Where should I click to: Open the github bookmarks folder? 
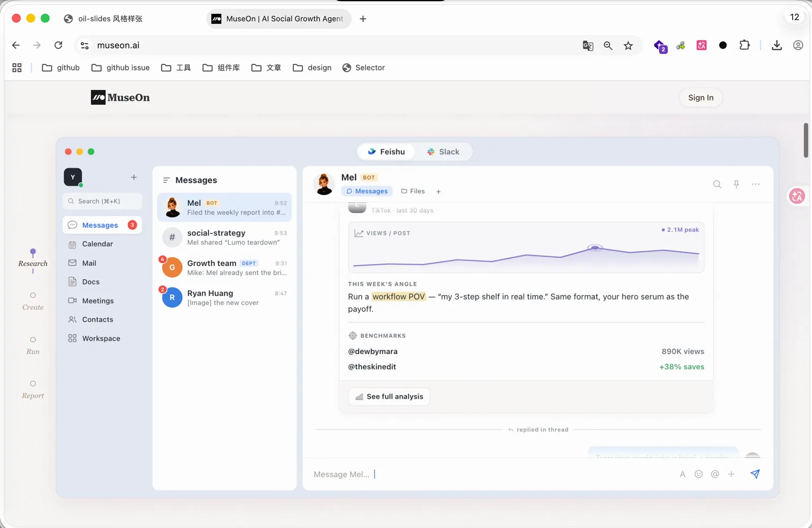click(61, 68)
